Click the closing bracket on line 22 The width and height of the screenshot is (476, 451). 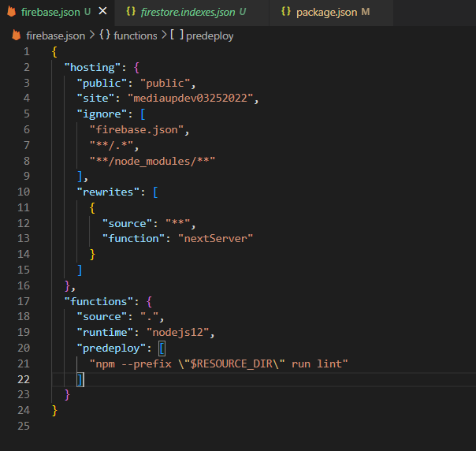click(x=80, y=379)
